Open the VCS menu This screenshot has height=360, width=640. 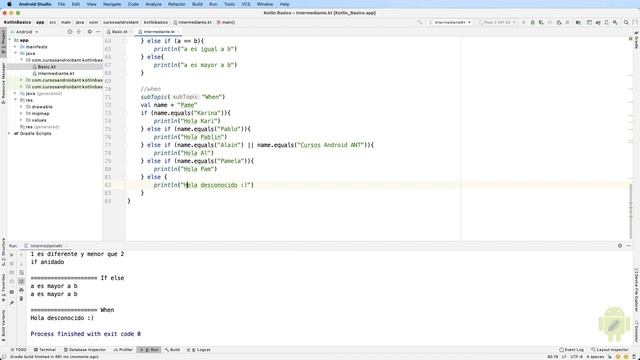tap(246, 4)
